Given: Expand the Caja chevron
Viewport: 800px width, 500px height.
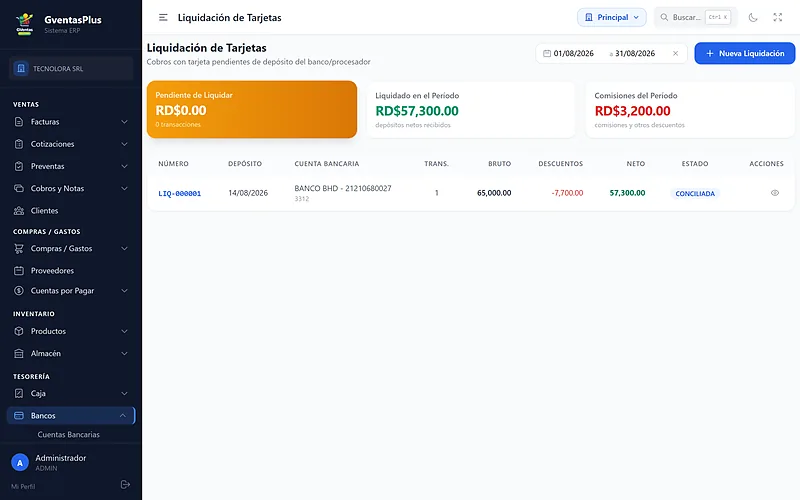Looking at the screenshot, I should pyautogui.click(x=124, y=393).
